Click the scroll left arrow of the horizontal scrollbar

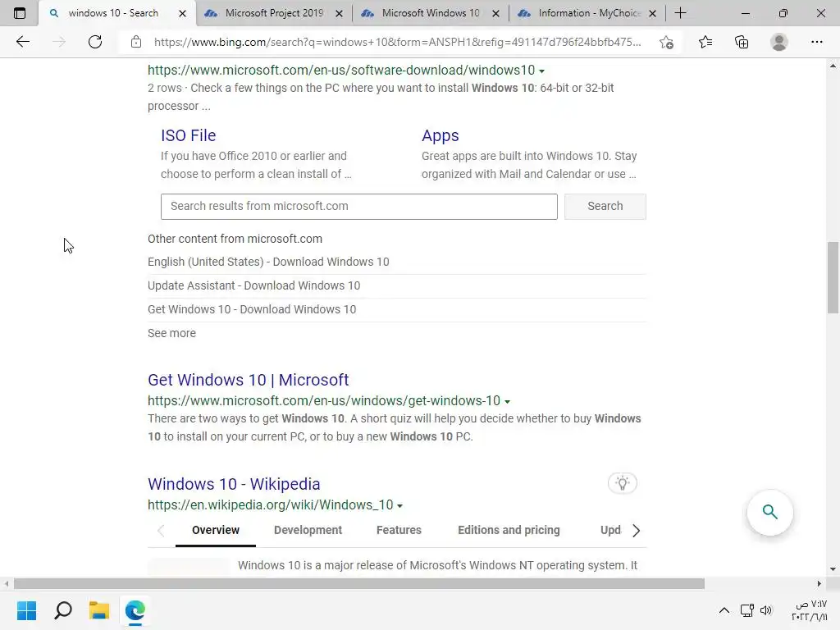tap(7, 583)
